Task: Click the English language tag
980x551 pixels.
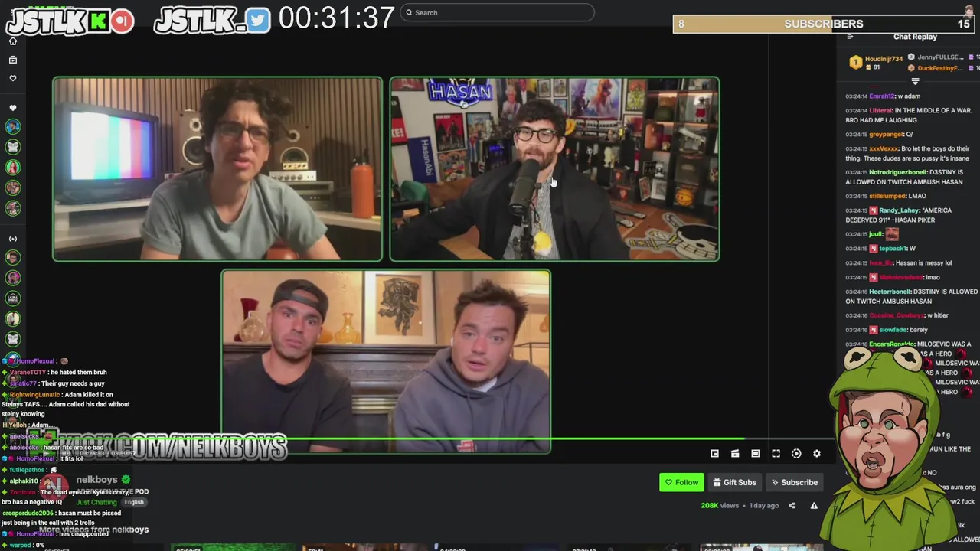Action: point(134,502)
